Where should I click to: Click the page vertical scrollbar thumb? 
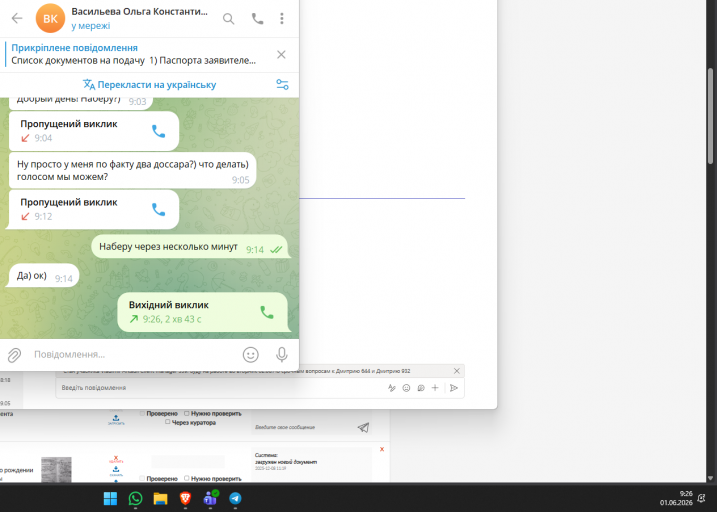(x=711, y=116)
